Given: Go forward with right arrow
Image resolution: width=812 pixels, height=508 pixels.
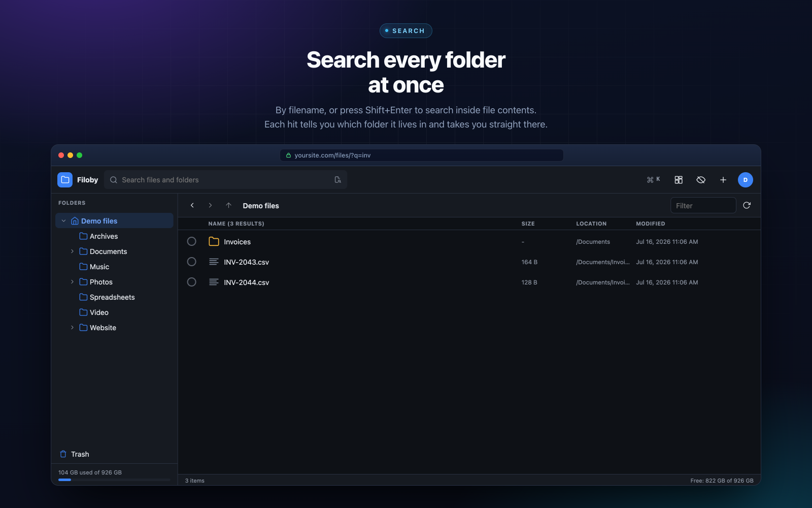Looking at the screenshot, I should point(210,205).
